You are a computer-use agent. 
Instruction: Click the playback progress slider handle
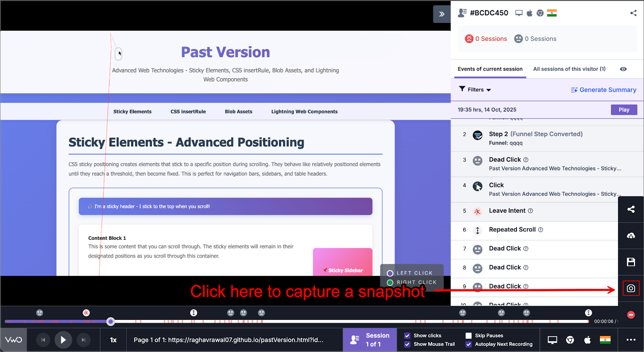111,321
